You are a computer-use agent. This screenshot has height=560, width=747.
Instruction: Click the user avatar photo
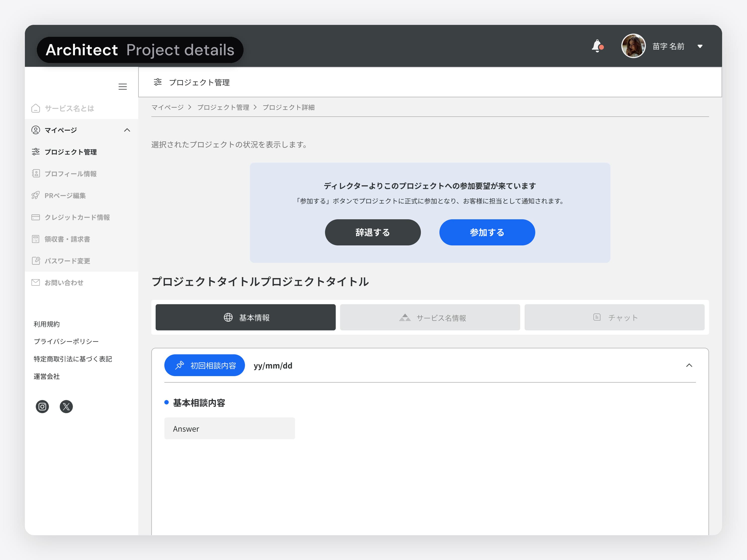tap(633, 46)
